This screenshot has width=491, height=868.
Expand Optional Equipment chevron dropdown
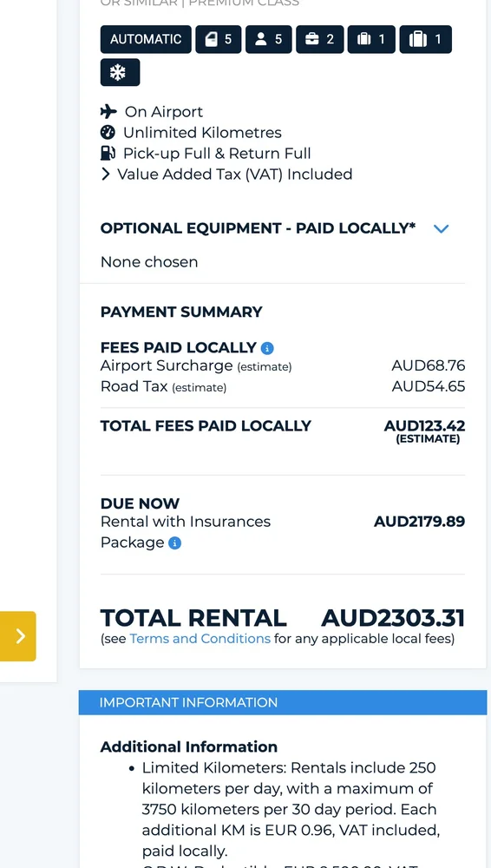[442, 228]
